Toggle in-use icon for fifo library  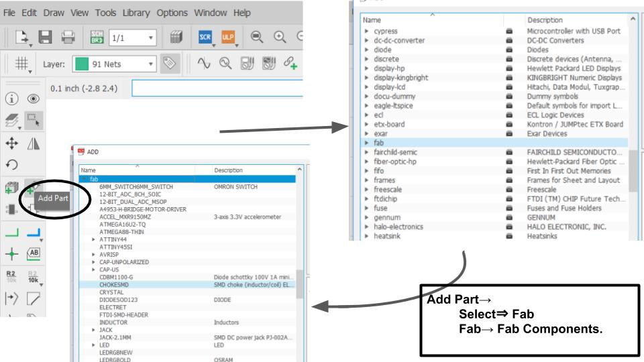click(509, 171)
